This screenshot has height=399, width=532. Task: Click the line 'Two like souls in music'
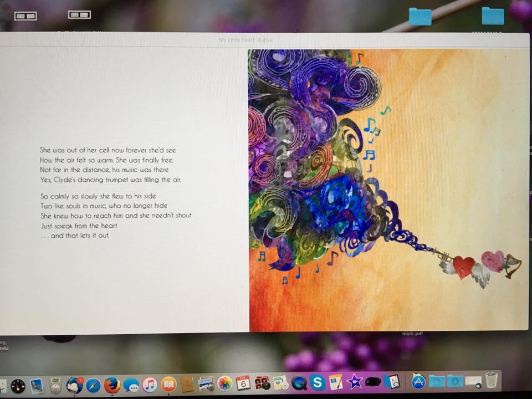point(104,206)
